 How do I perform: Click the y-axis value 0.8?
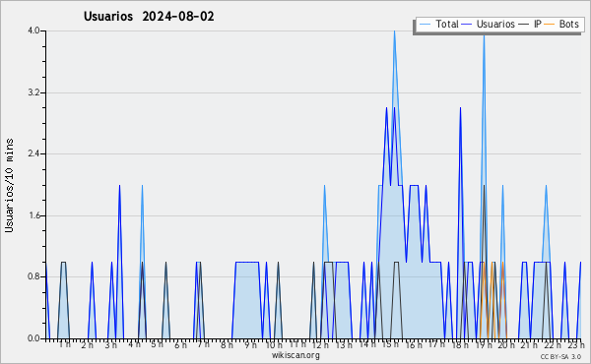[33, 276]
